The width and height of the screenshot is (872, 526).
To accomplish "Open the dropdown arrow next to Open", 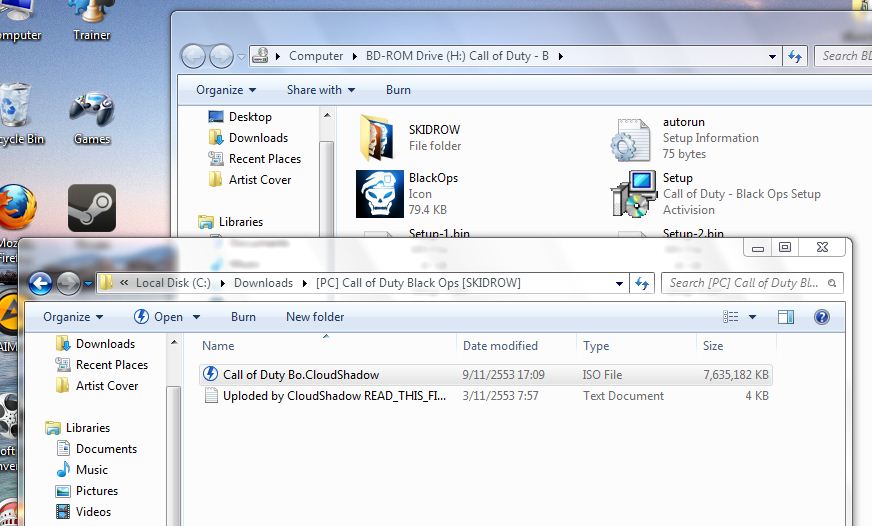I will pos(196,317).
